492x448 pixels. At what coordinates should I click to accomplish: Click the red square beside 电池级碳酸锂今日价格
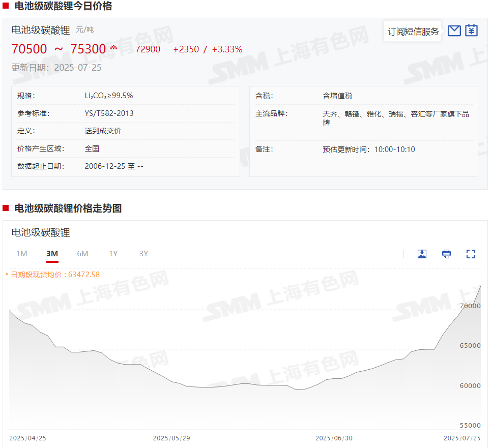coord(6,7)
